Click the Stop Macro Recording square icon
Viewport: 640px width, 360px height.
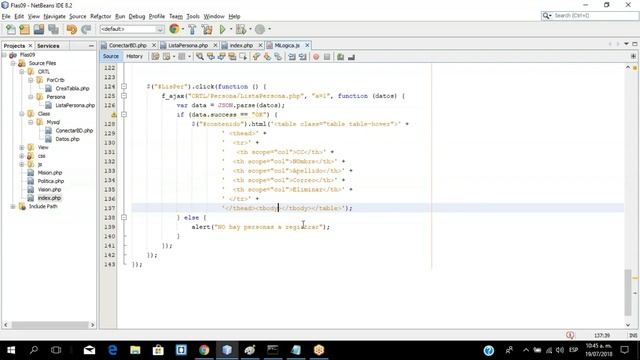pos(327,57)
